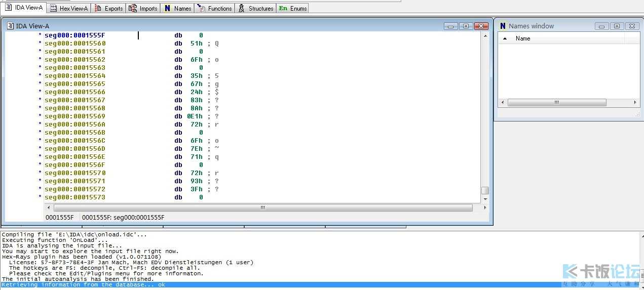
Task: Open the Functions tab
Action: coord(215,8)
